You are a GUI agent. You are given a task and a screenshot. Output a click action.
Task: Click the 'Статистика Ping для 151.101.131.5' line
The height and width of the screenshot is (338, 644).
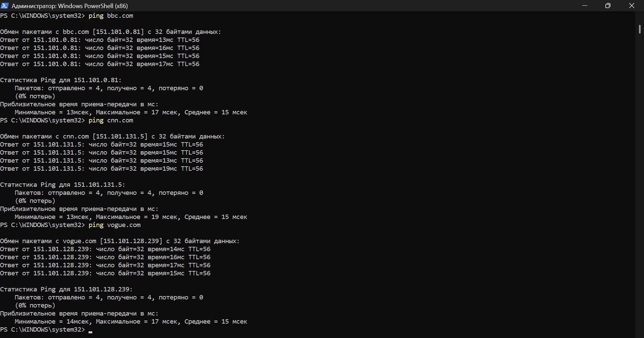tap(62, 185)
